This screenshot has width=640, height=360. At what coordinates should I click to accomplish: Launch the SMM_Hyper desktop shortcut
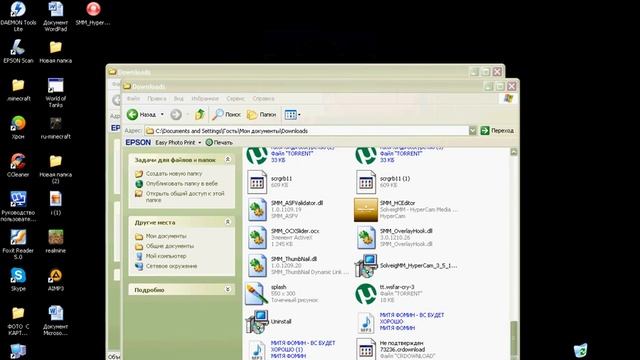click(93, 13)
